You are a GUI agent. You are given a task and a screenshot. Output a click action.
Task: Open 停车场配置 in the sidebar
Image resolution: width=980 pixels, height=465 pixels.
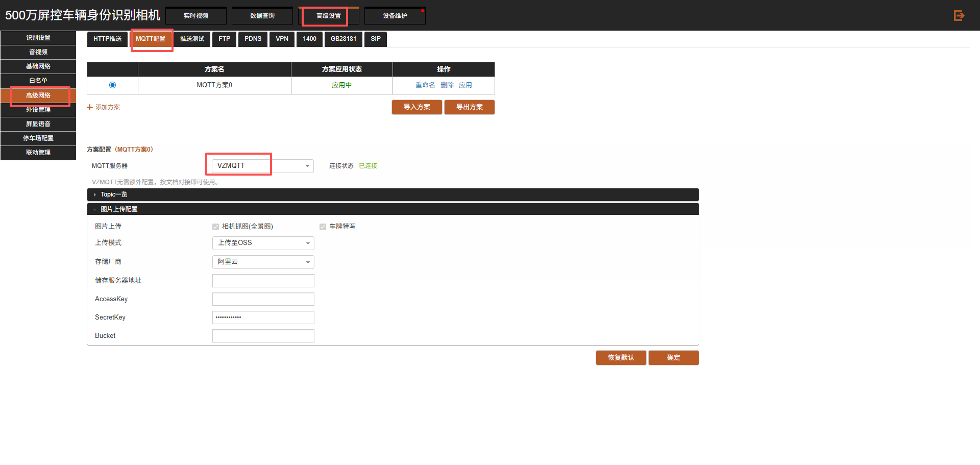(x=38, y=138)
